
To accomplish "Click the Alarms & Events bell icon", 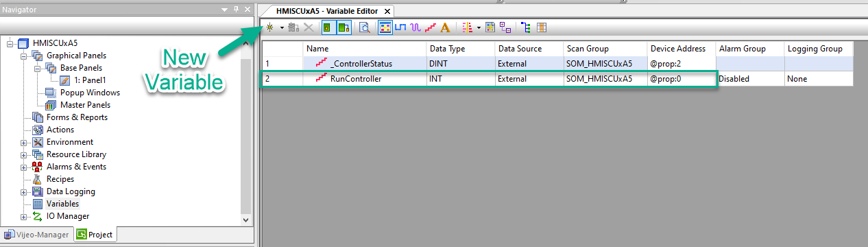I will [x=38, y=167].
